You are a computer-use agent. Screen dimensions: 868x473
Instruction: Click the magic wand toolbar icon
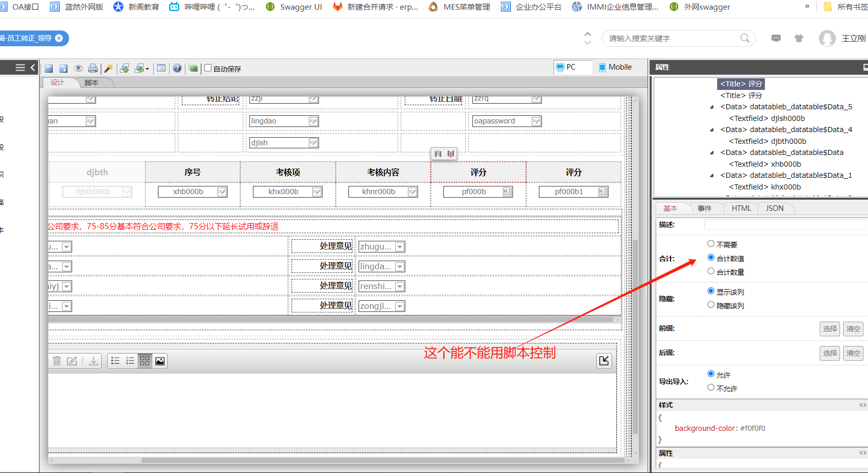(108, 69)
